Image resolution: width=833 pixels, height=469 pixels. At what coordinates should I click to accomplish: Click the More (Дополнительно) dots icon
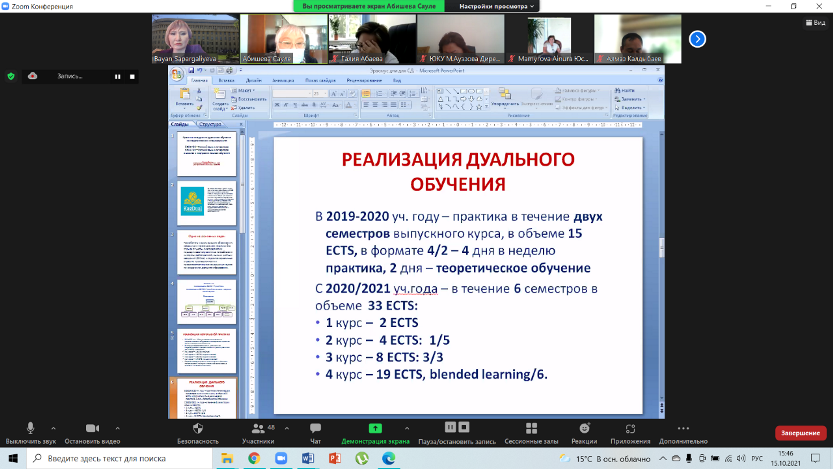click(x=683, y=427)
